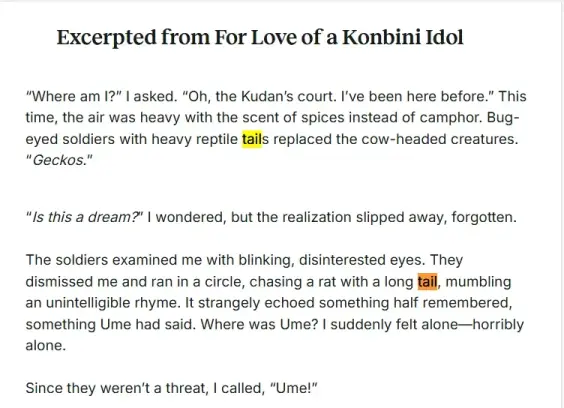Click the word "Kudan's" in first line
Screen dimensions: 564x408
264,96
